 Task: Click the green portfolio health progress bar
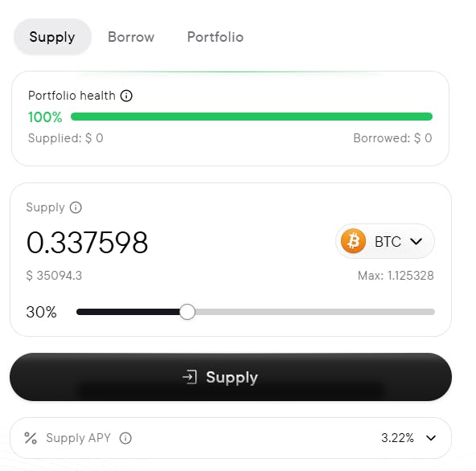[252, 117]
